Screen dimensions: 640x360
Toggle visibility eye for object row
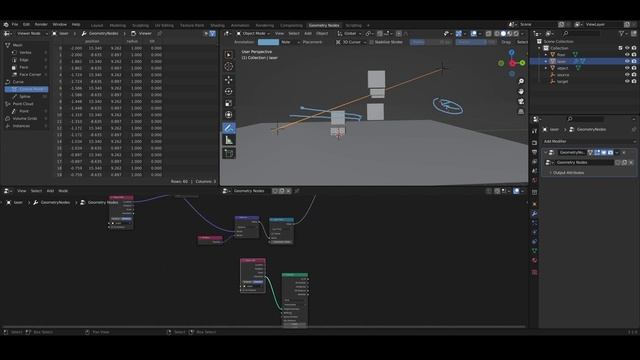627,68
